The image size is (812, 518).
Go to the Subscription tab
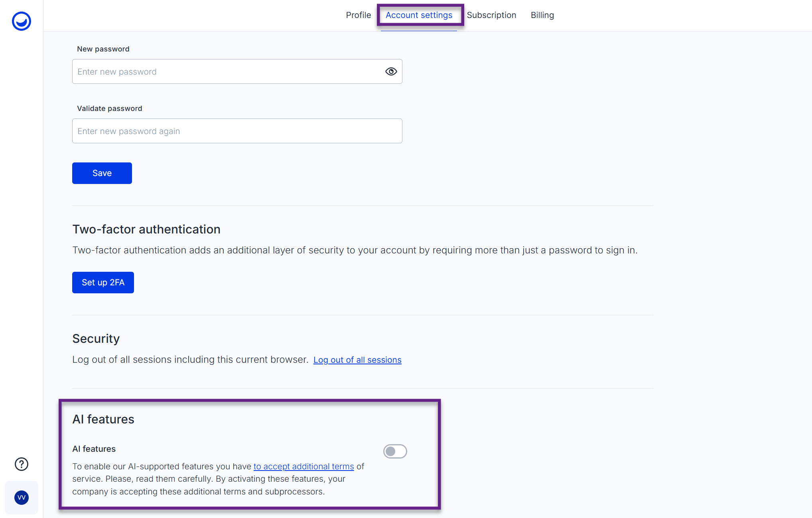coord(491,15)
